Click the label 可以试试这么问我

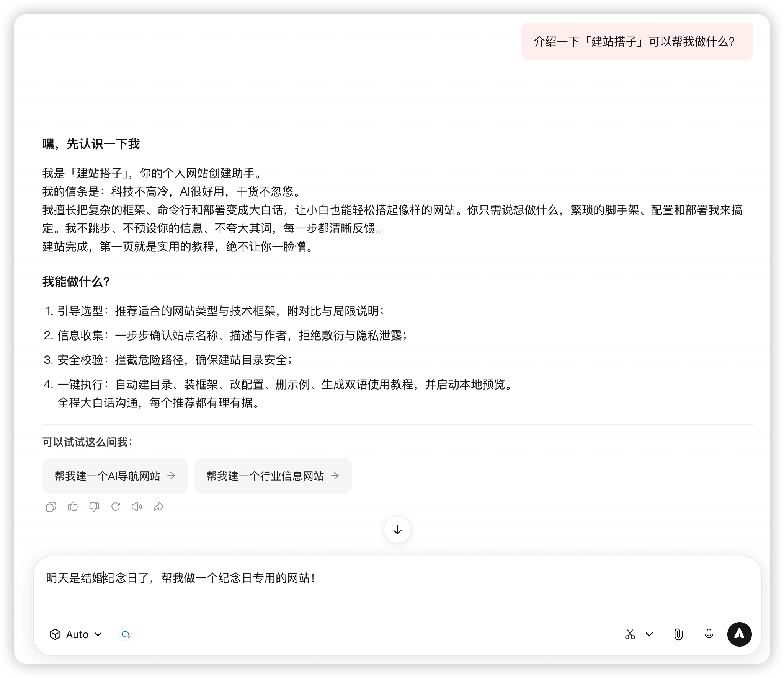(x=88, y=442)
